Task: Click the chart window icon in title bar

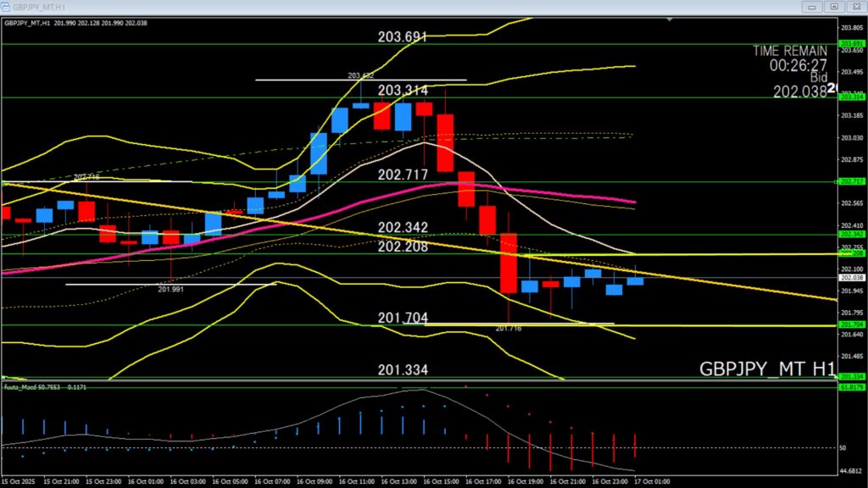Action: click(x=7, y=7)
